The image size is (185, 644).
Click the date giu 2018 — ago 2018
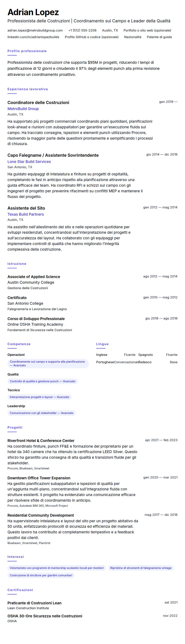(161, 318)
